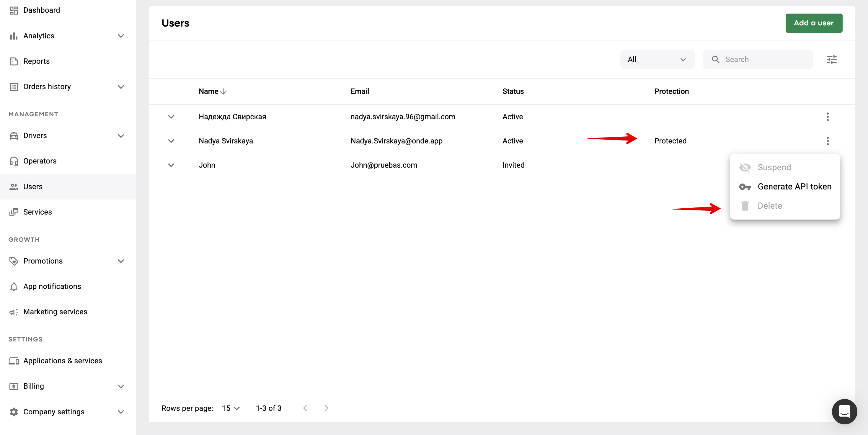Viewport: 868px width, 435px height.
Task: Choose Suspend in the context menu
Action: (774, 167)
